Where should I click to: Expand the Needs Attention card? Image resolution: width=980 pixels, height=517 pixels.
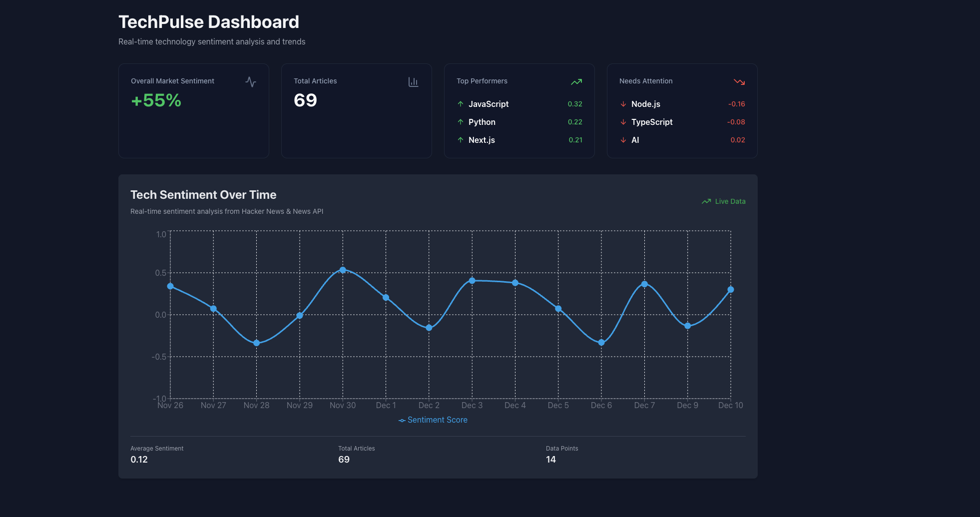(682, 110)
